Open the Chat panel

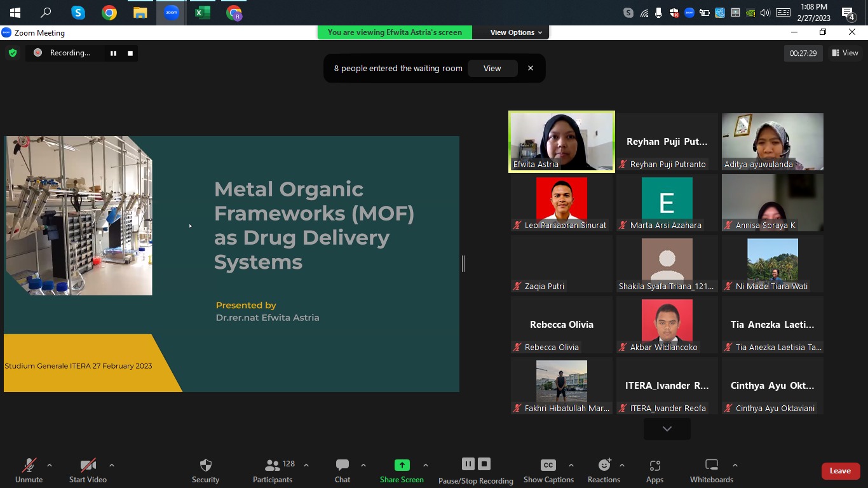[342, 466]
